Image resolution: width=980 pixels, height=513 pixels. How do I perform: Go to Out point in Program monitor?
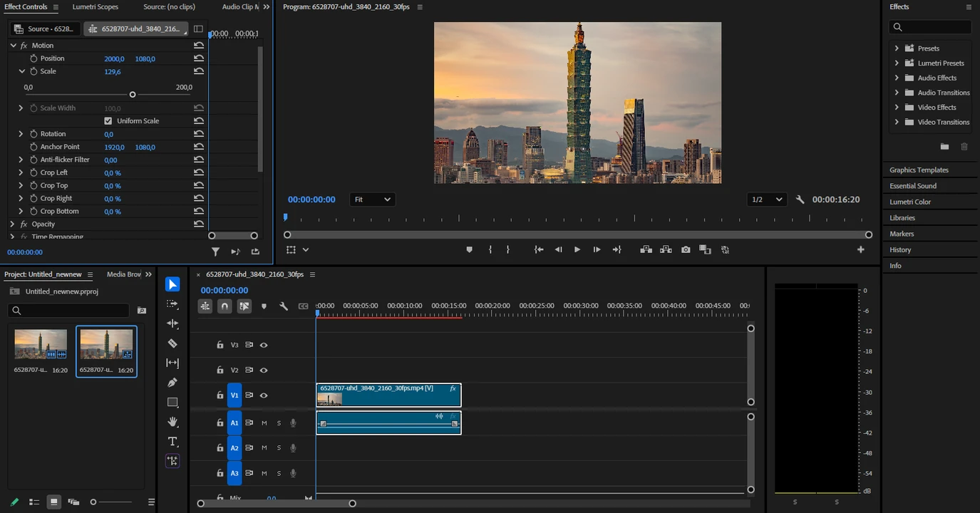click(617, 249)
